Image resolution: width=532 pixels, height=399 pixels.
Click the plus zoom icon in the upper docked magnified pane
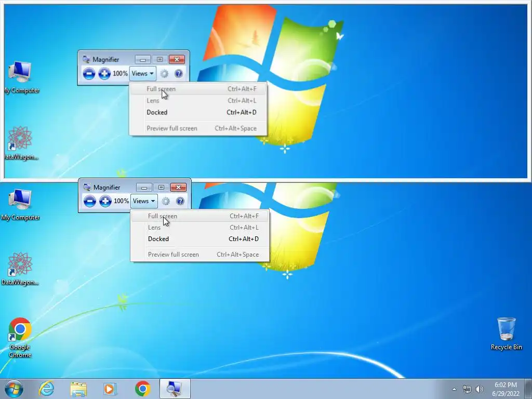pos(104,74)
